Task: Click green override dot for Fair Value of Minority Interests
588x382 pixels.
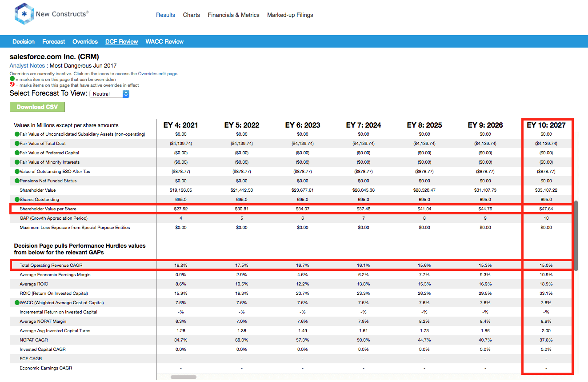Action: pyautogui.click(x=17, y=162)
